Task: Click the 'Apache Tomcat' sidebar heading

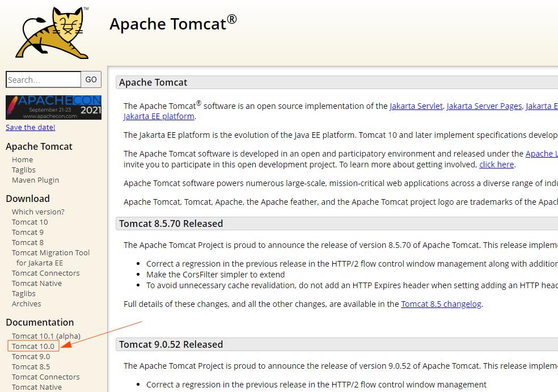Action: pos(39,146)
